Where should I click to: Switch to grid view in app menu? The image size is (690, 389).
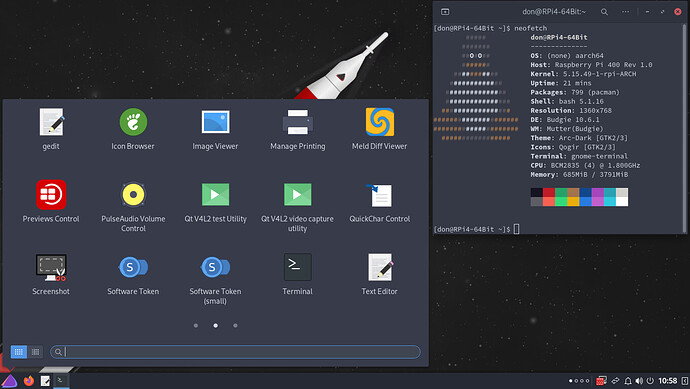[x=18, y=352]
